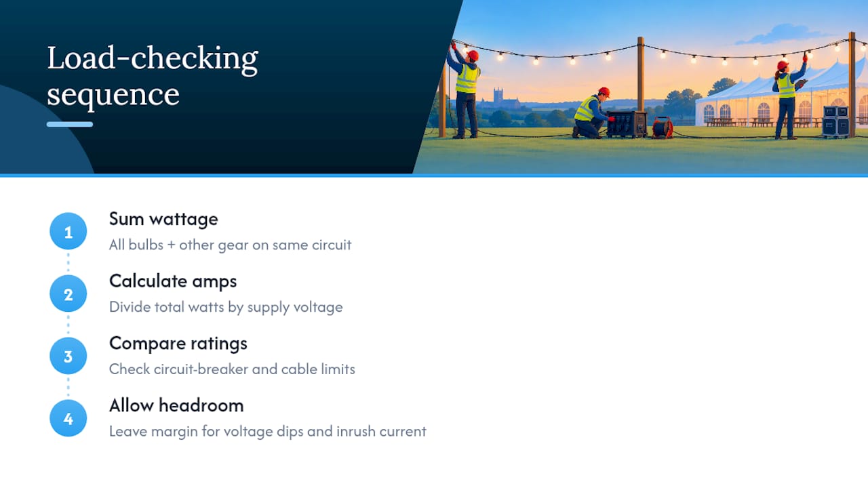Click the 'Load-checking sequence' slide title
Image resolution: width=868 pixels, height=488 pixels.
(x=153, y=76)
